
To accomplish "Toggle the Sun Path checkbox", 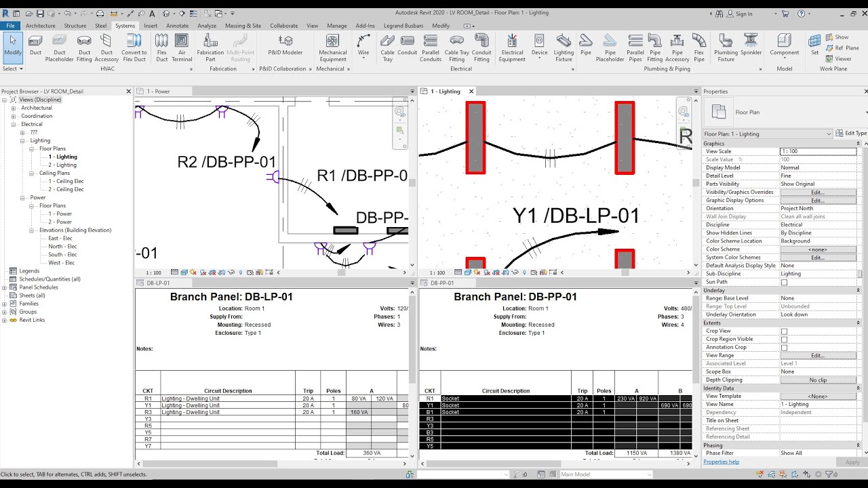I will (784, 282).
